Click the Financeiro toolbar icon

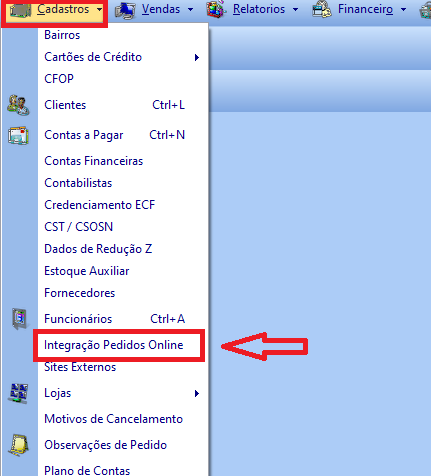[x=322, y=10]
